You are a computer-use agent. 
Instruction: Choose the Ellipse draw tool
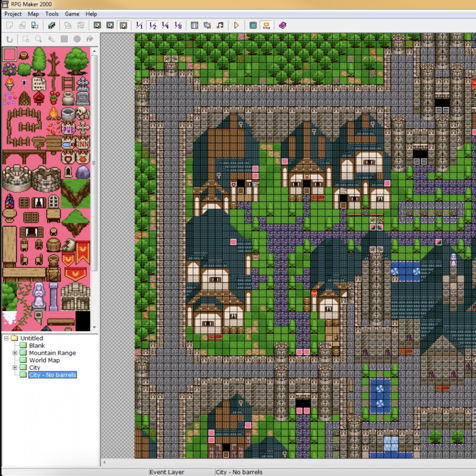[x=77, y=39]
